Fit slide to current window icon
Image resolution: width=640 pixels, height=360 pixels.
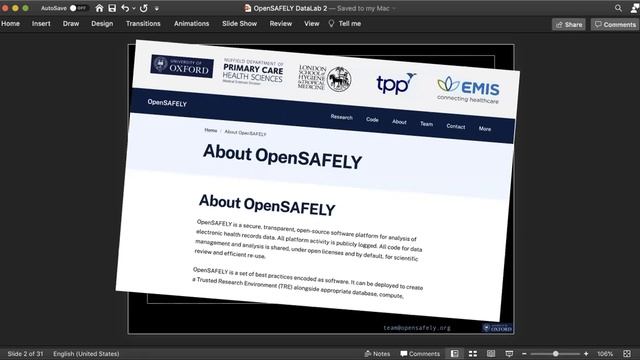pyautogui.click(x=627, y=353)
